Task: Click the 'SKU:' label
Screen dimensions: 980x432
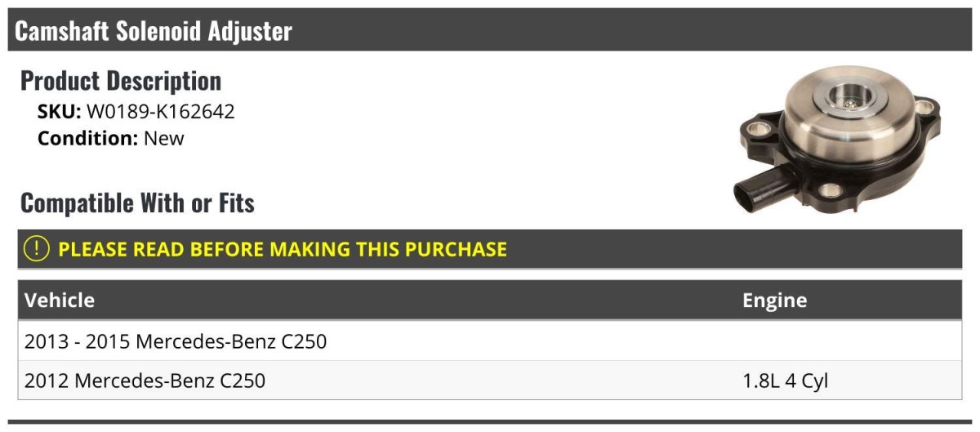Action: 59,112
